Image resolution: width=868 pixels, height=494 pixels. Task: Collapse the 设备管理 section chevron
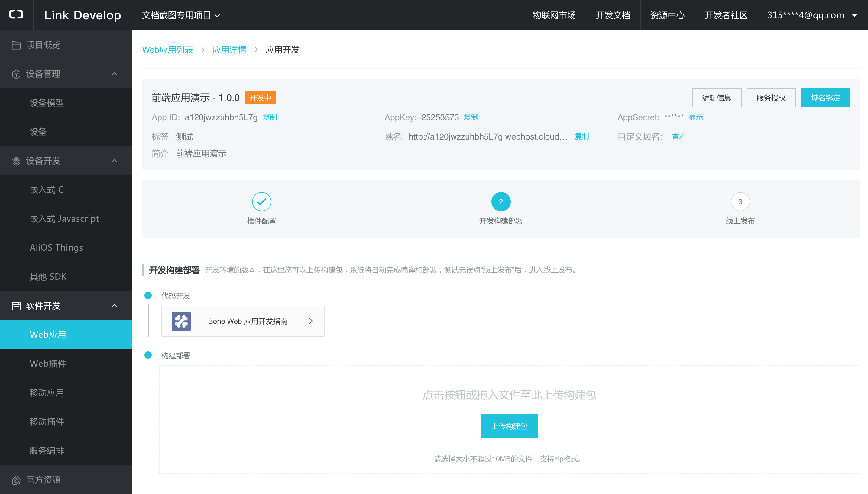(115, 74)
